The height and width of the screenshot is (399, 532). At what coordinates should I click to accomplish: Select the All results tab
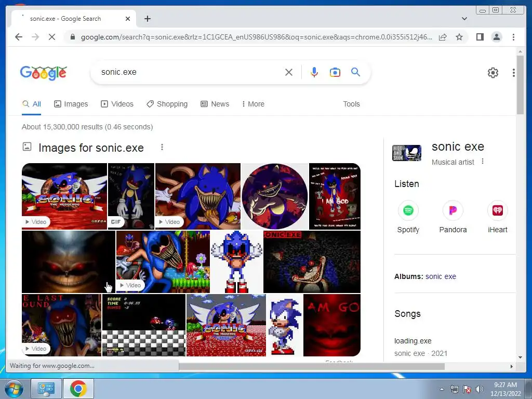[32, 104]
